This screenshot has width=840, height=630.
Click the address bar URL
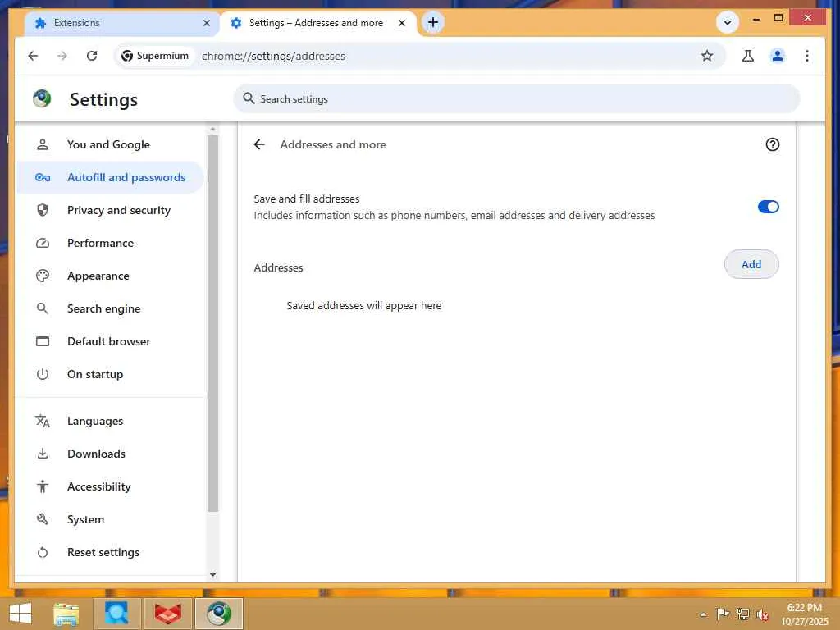[273, 56]
